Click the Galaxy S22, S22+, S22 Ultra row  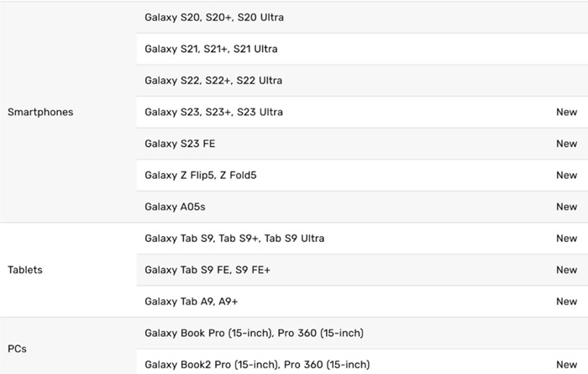click(x=213, y=81)
